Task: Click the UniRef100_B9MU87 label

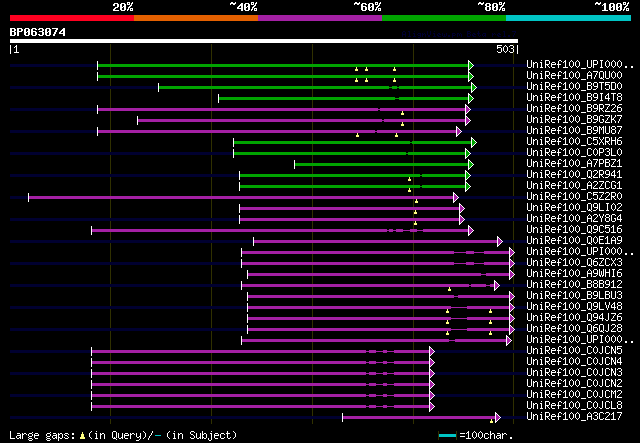Action: (574, 130)
